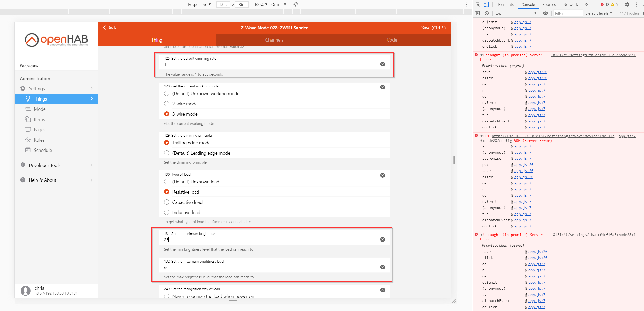Expand the Developer Tools sidebar section
Screen dimensions: 644x311
pos(44,165)
